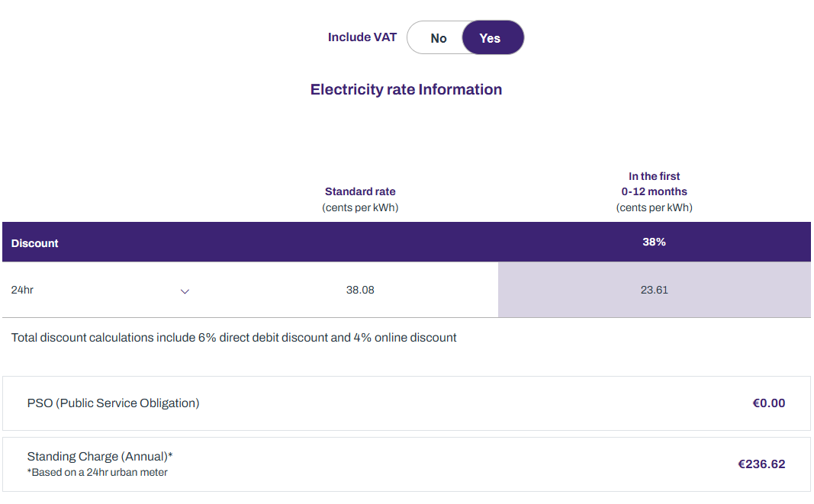Image resolution: width=814 pixels, height=504 pixels.
Task: Select Yes on the VAT toggle
Action: point(492,38)
